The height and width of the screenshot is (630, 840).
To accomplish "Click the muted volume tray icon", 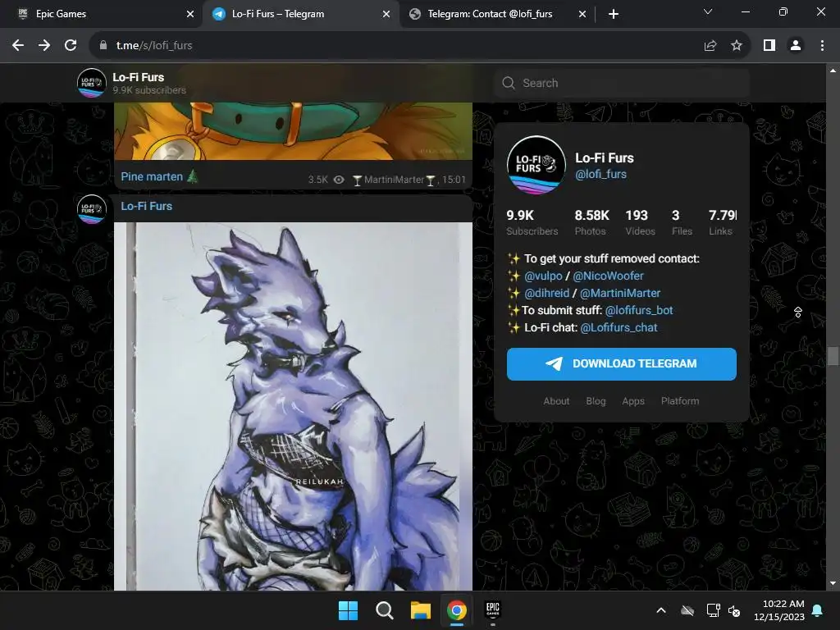I will 734,610.
